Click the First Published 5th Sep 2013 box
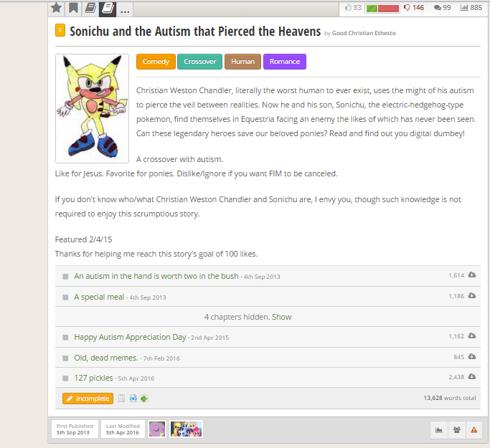The image size is (490, 448). tap(75, 429)
